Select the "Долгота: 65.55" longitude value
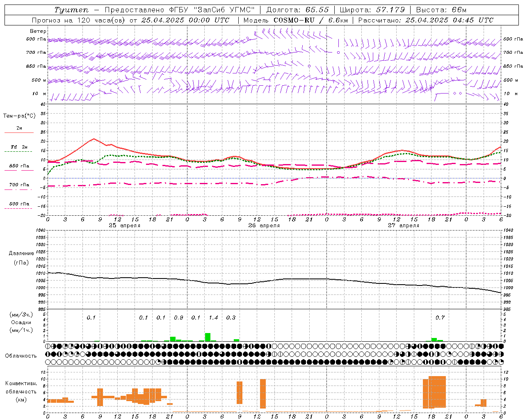The height and width of the screenshot is (420, 525). pos(297,10)
